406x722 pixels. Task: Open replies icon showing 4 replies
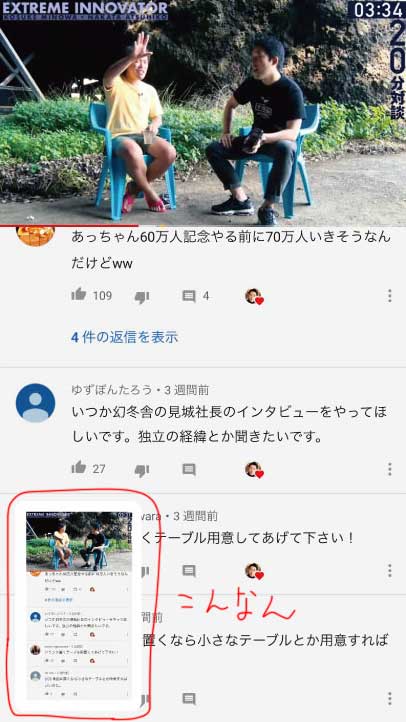[x=189, y=296]
